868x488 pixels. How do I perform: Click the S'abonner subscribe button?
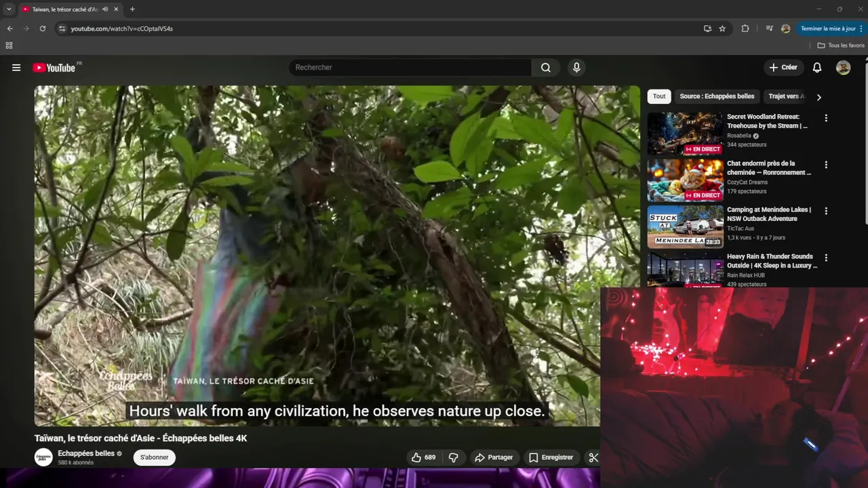pos(154,457)
